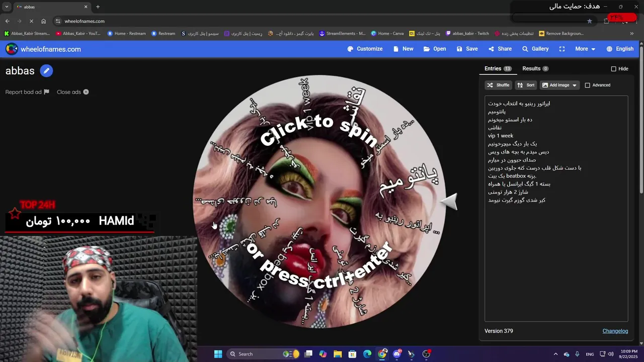Click the browser Home button
The width and height of the screenshot is (644, 362).
(x=43, y=21)
